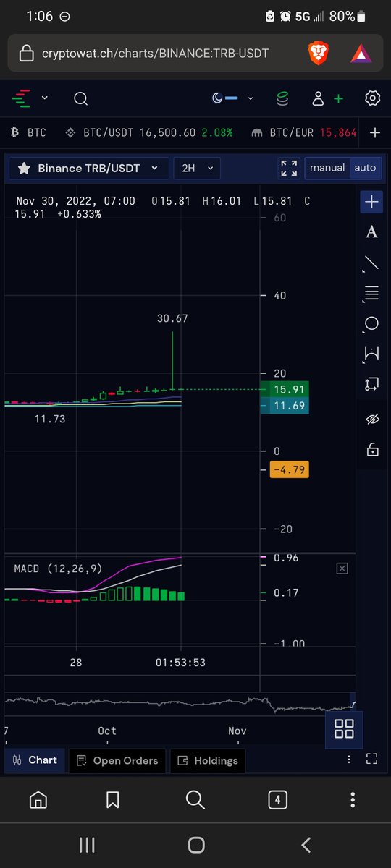391x868 pixels.
Task: Open the Binance TRB/USDT market dropdown
Action: 98,168
